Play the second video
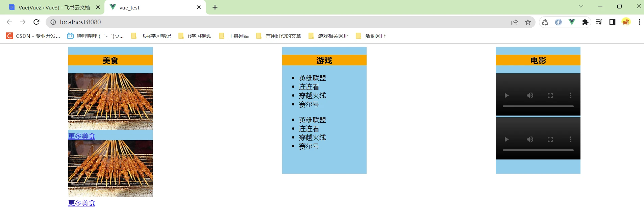Image resolution: width=644 pixels, height=224 pixels. tap(506, 140)
